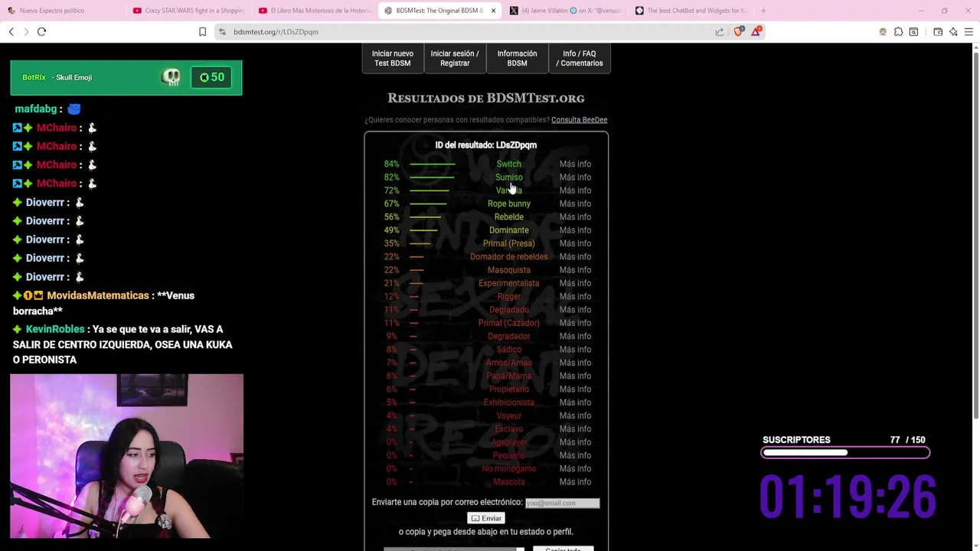This screenshot has width=980, height=551.
Task: Open Más info for Voyeur
Action: 575,416
